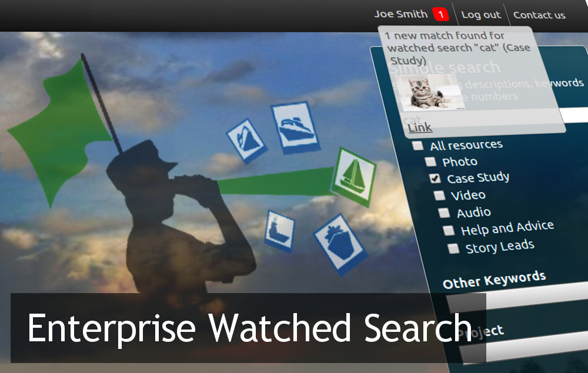This screenshot has width=588, height=373.
Task: Uncheck the Case Study checkbox
Action: [x=435, y=178]
